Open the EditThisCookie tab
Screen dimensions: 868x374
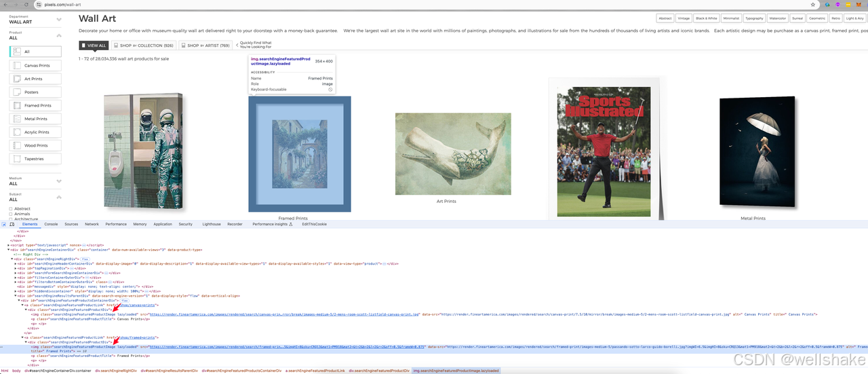[x=315, y=224]
